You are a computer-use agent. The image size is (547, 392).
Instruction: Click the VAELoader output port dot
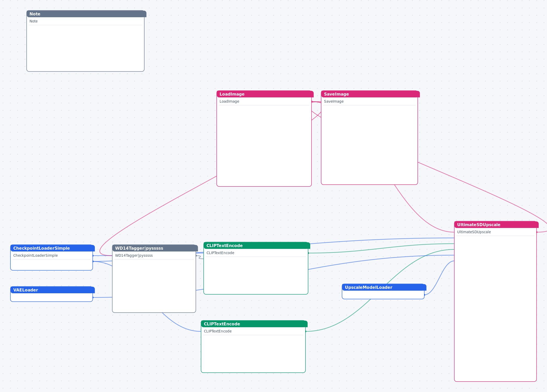pyautogui.click(x=93, y=297)
